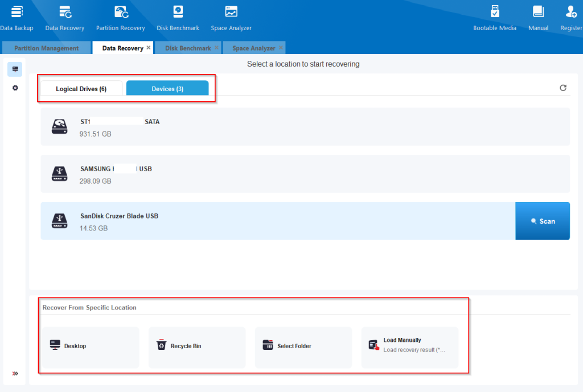The image size is (583, 392).
Task: Click the Load Manually icon
Action: point(374,345)
